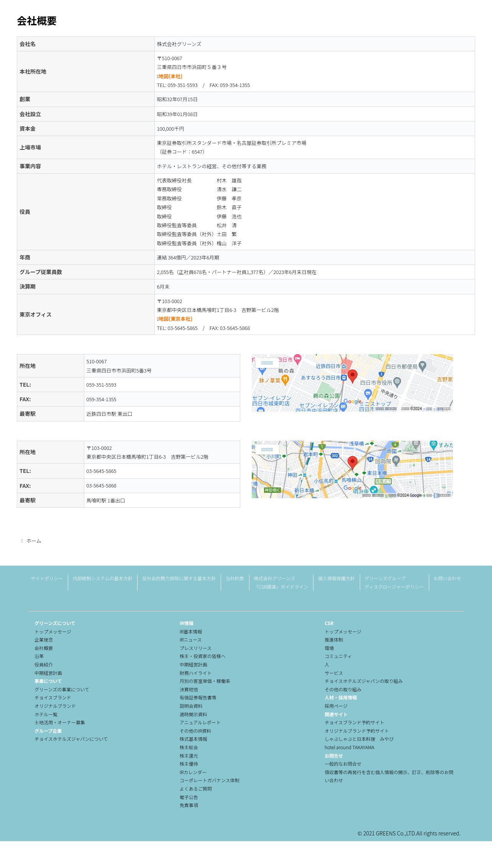
Task: Click the 明治座 theater marker
Action: (374, 490)
